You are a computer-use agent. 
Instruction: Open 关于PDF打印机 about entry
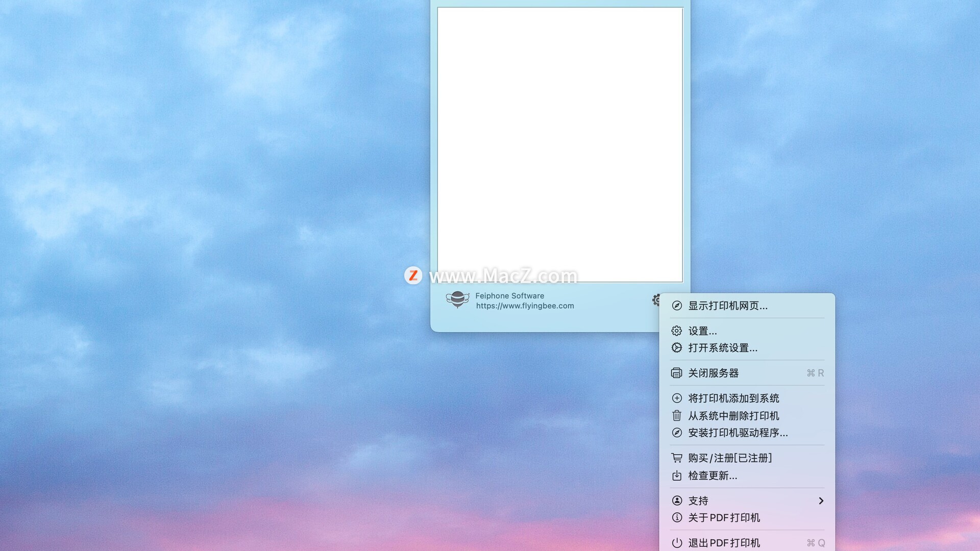click(724, 518)
